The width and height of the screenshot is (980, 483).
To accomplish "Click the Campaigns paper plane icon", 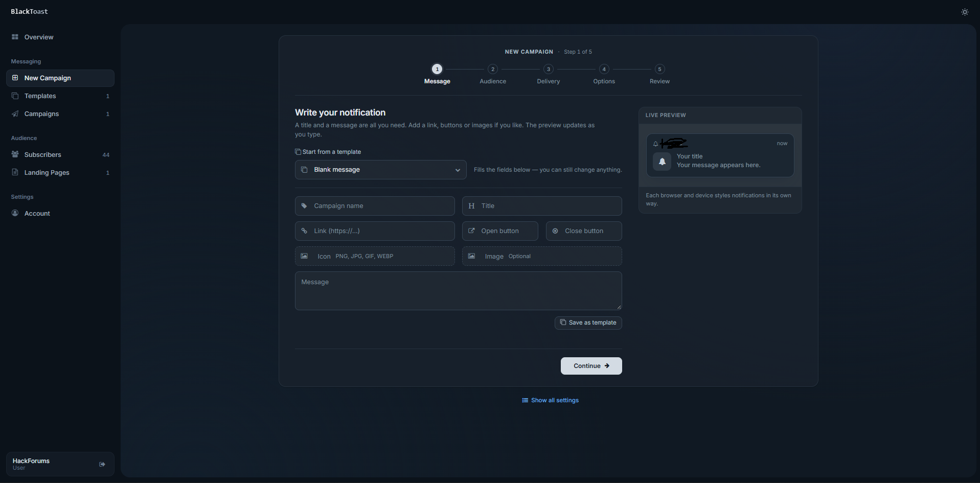I will point(15,113).
